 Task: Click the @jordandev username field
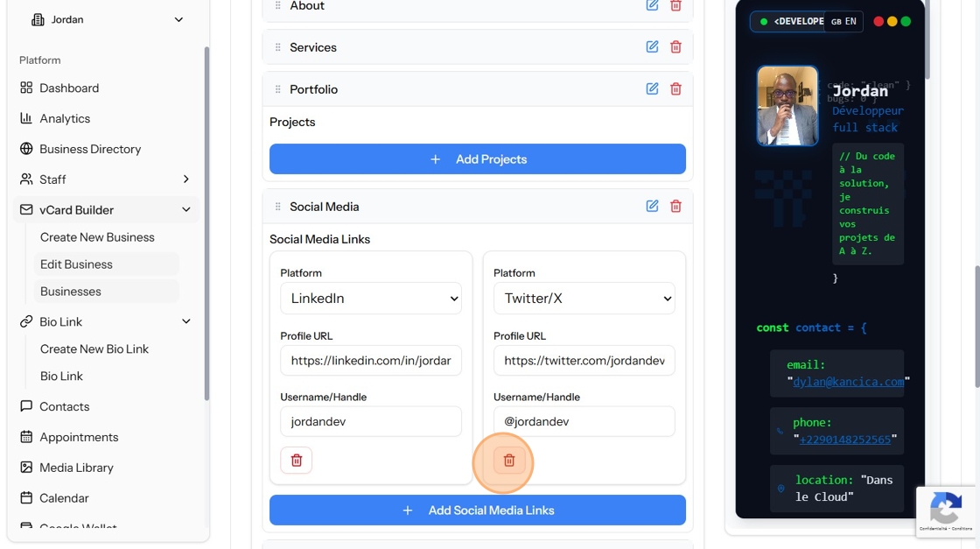pyautogui.click(x=584, y=421)
